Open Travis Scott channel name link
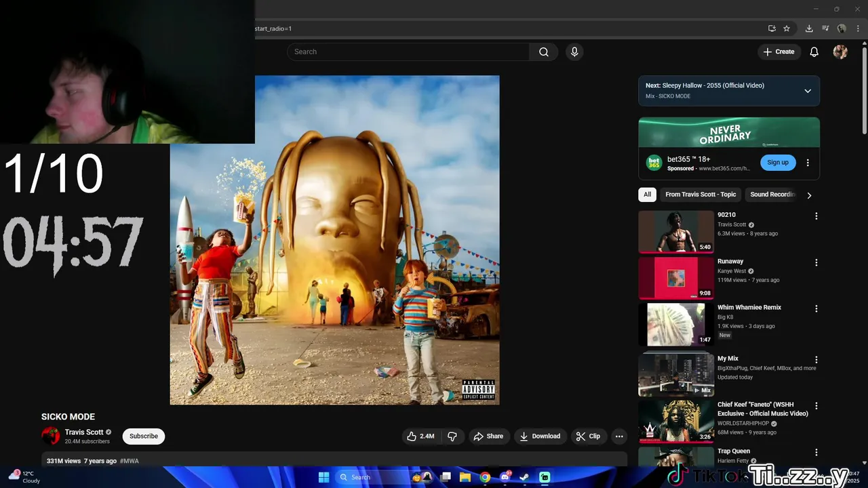The width and height of the screenshot is (868, 488). pos(84,432)
